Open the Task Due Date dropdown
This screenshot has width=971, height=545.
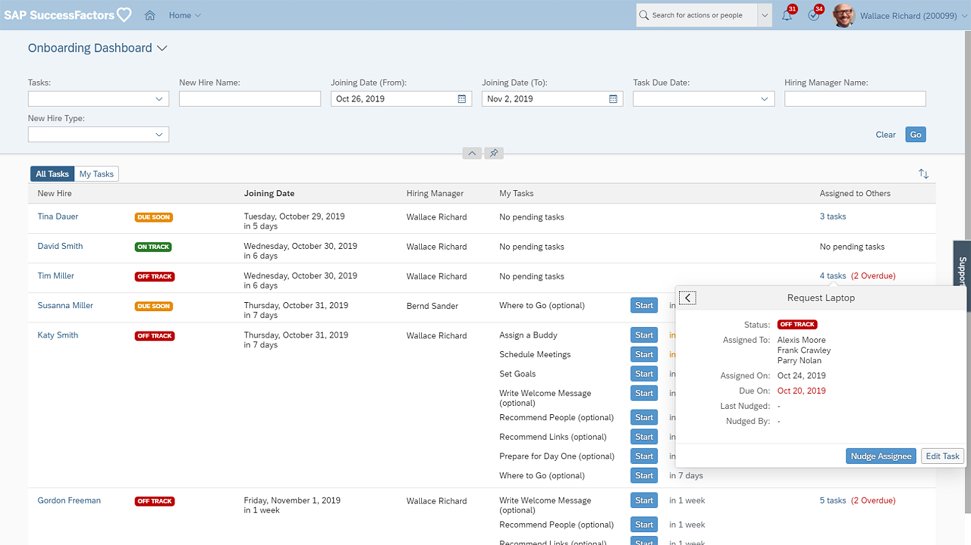[765, 99]
